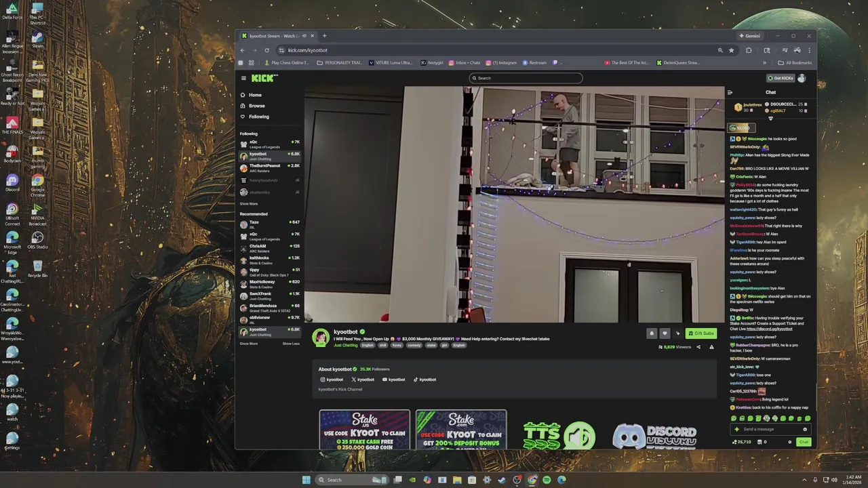Click the green Chat send button

[804, 442]
